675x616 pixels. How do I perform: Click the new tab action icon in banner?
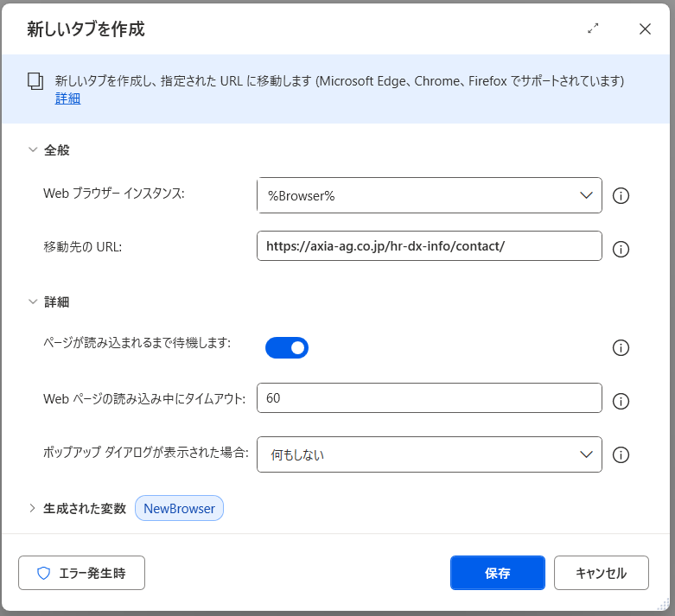tap(35, 81)
